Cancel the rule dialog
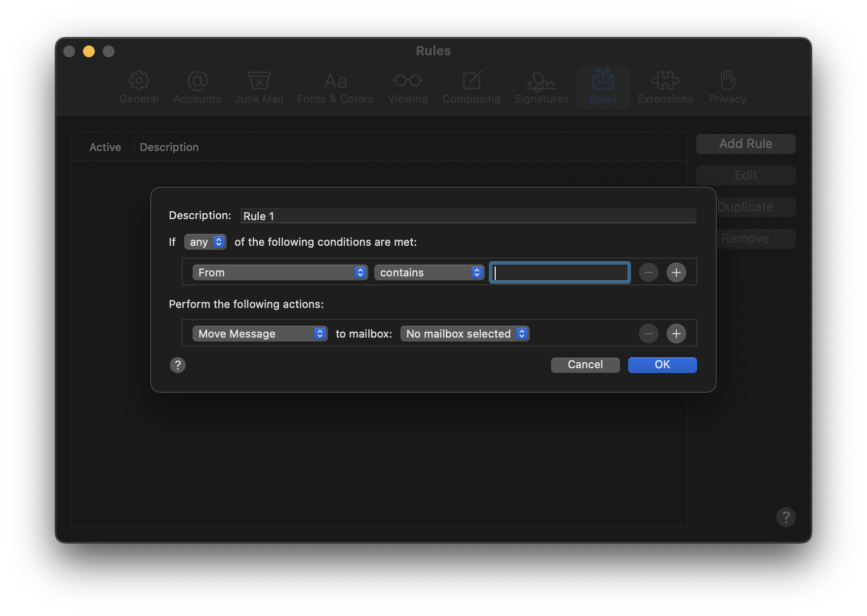867x616 pixels. point(585,365)
